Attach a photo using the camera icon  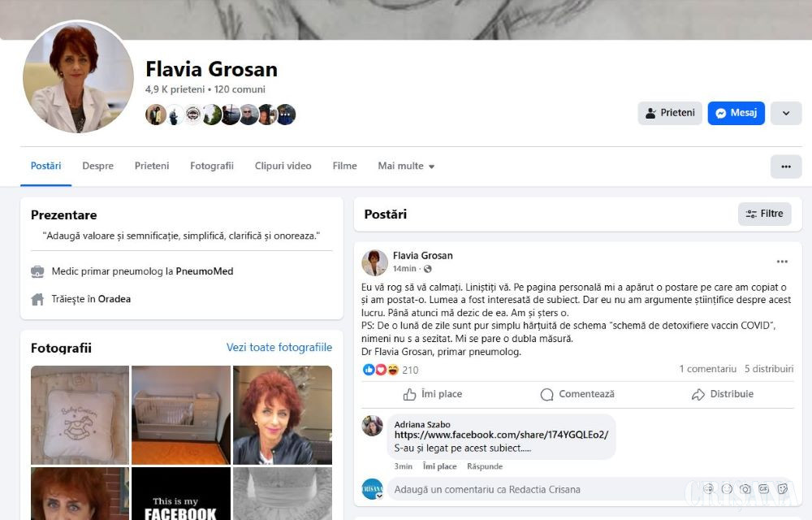tap(745, 489)
